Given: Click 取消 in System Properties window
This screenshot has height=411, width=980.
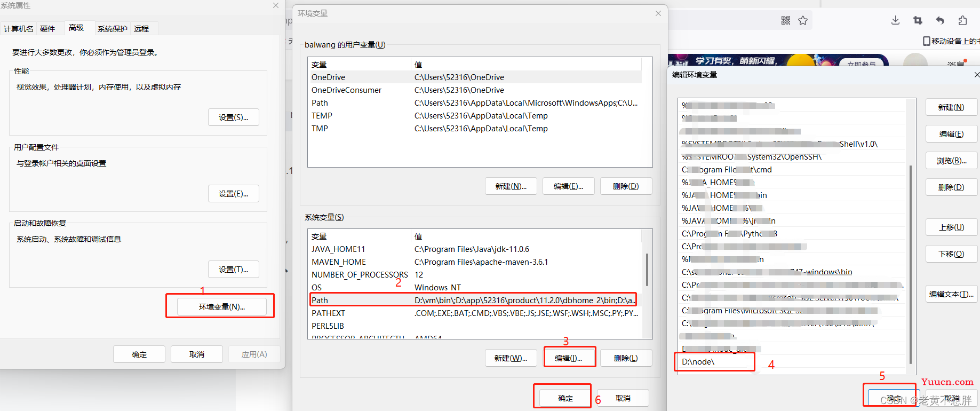Looking at the screenshot, I should 197,354.
